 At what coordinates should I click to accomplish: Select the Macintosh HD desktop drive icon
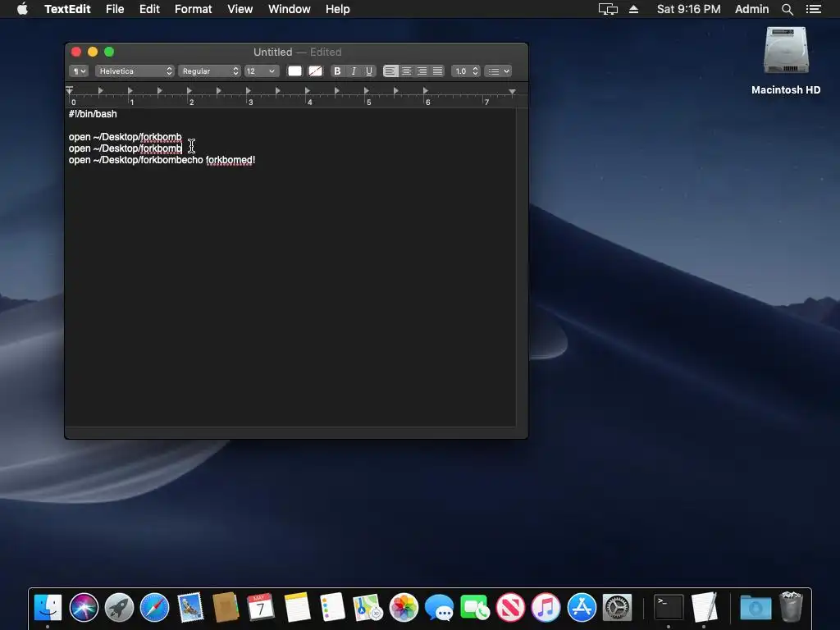pyautogui.click(x=786, y=51)
